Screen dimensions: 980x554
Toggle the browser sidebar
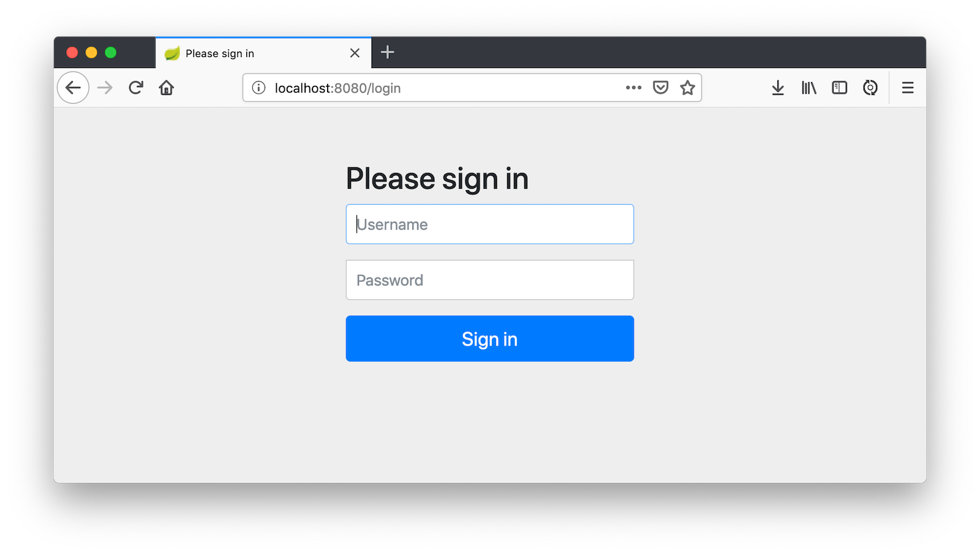tap(839, 88)
